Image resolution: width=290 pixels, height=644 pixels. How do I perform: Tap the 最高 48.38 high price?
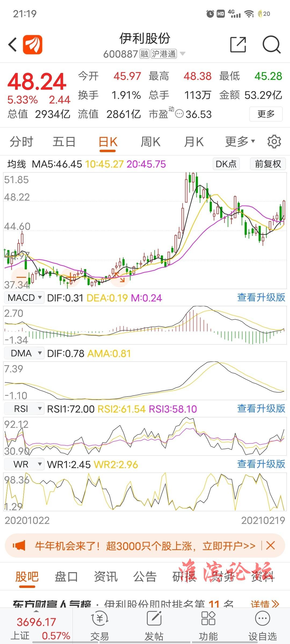(180, 76)
